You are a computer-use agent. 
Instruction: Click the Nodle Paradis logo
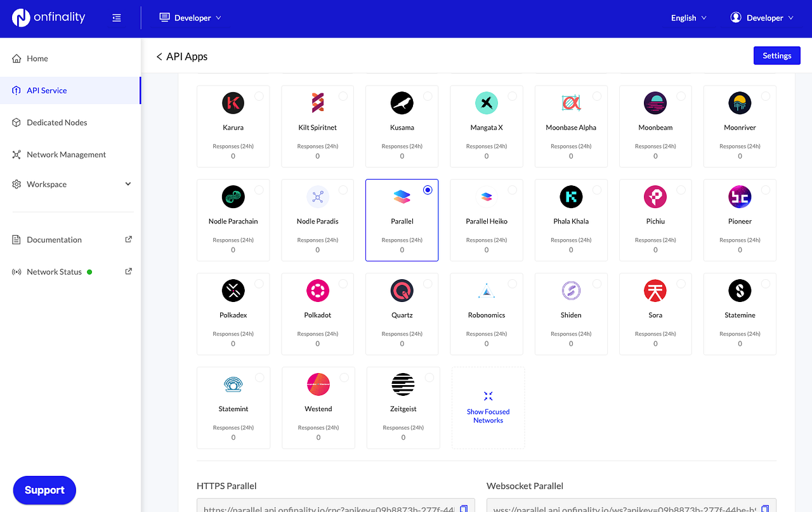click(x=318, y=197)
